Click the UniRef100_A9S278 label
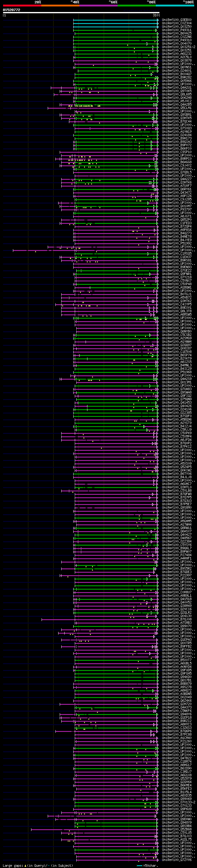The height and width of the screenshot is (868, 197). [x=177, y=687]
